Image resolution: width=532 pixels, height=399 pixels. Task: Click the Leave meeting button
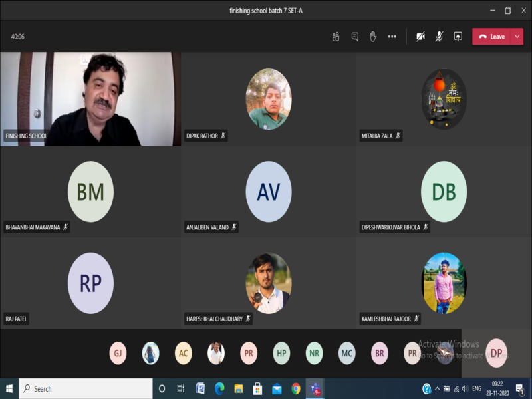point(492,37)
